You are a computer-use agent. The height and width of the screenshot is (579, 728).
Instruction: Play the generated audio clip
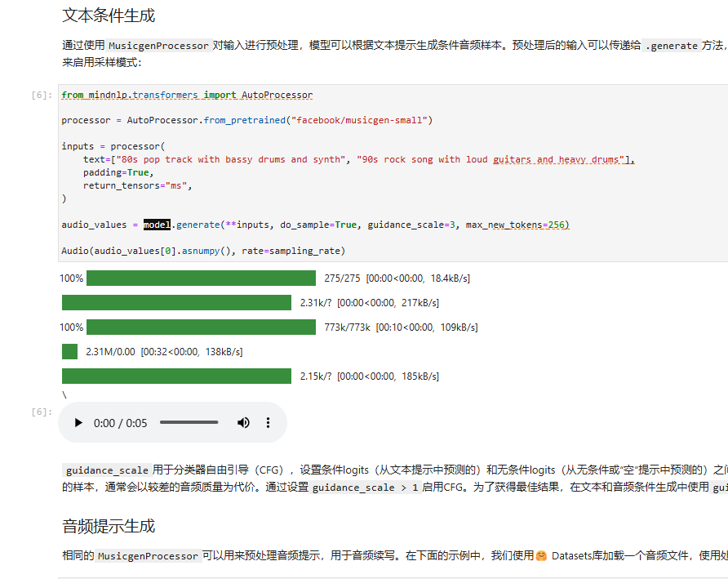coord(78,423)
